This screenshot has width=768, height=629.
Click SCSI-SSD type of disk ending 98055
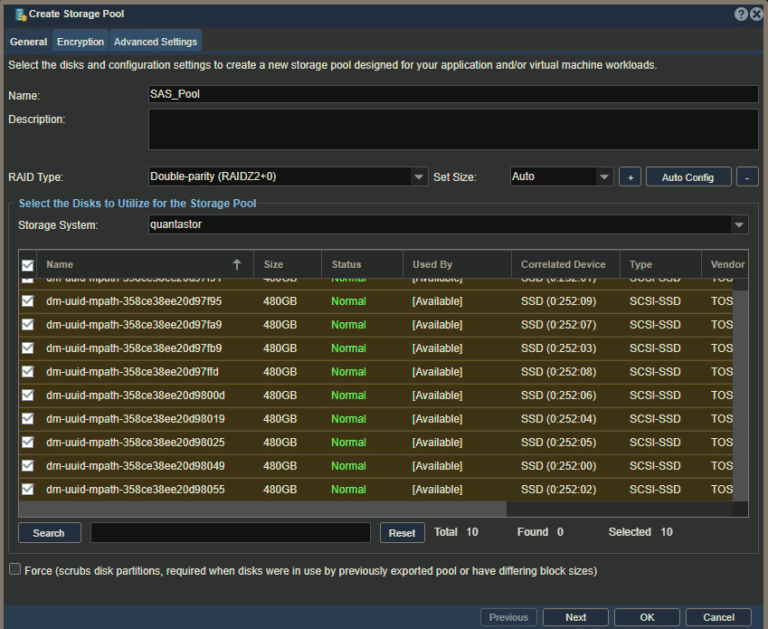pyautogui.click(x=655, y=489)
